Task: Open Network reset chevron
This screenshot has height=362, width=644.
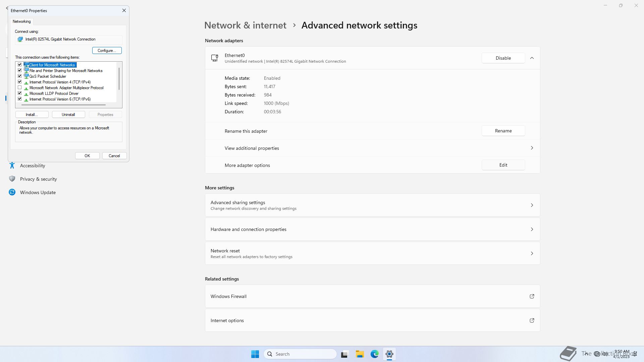Action: click(532, 253)
